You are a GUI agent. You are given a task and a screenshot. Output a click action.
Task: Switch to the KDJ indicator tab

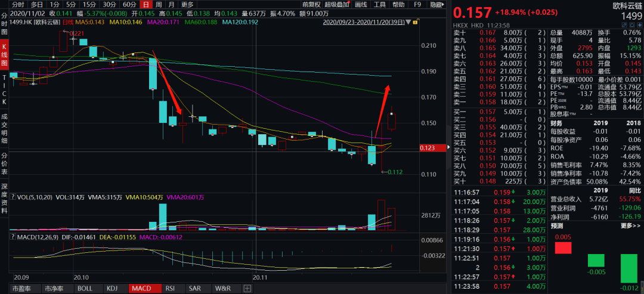point(112,289)
